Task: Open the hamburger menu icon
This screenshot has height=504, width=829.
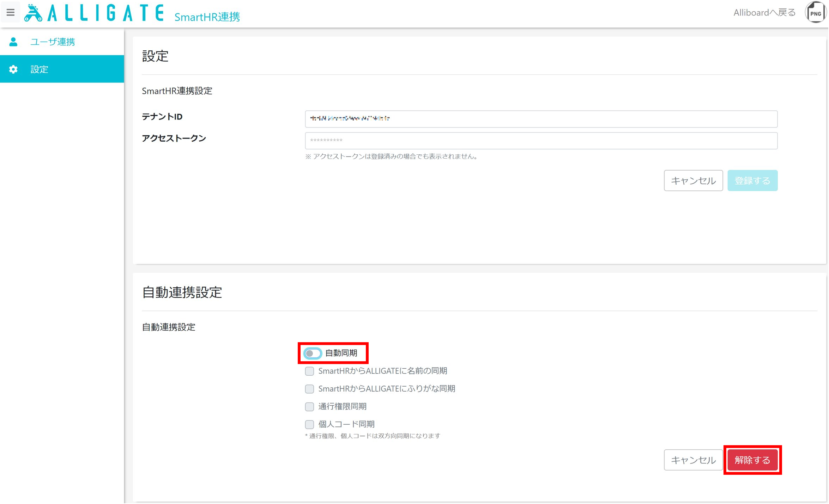Action: (x=11, y=13)
